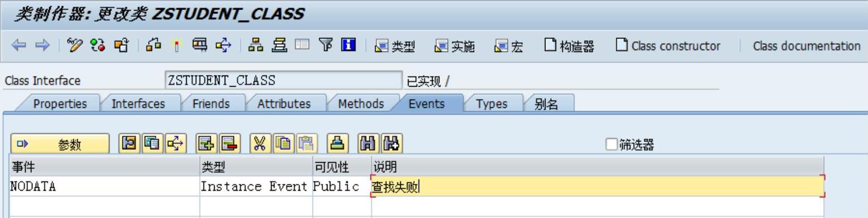Click the 参数 parameters button
This screenshot has width=868, height=218.
pos(60,145)
